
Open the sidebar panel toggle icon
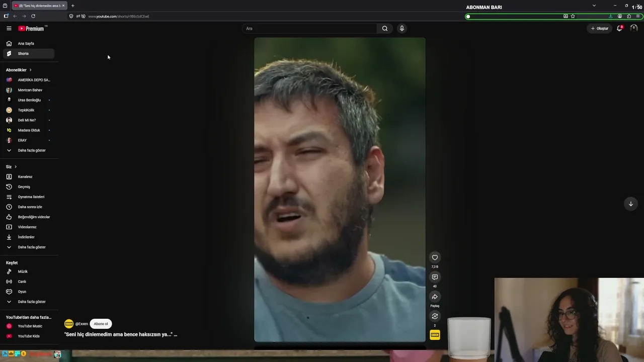pyautogui.click(x=6, y=16)
